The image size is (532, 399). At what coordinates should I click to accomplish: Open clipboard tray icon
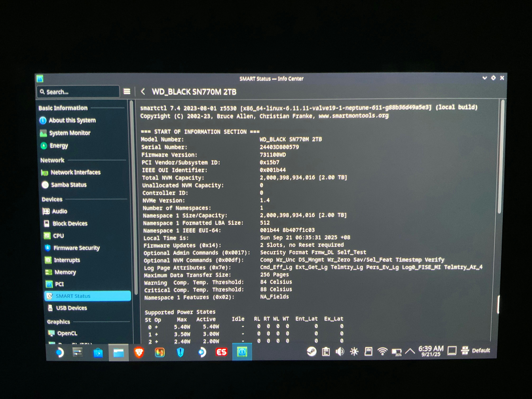point(326,352)
